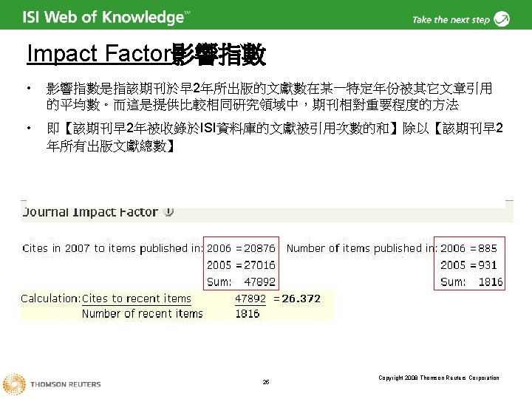The height and width of the screenshot is (399, 532).
Task: Click 'Cites in 2007 to items published in:' label
Action: (x=112, y=248)
